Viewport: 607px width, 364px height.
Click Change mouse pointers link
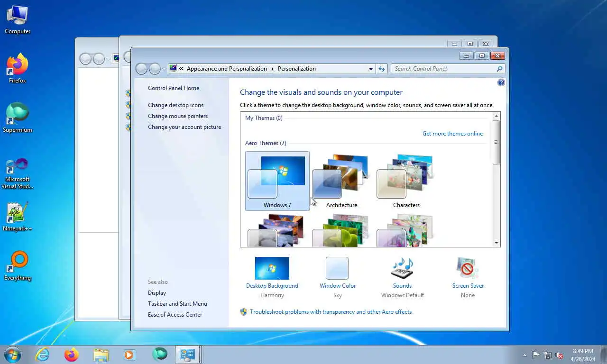tap(178, 116)
